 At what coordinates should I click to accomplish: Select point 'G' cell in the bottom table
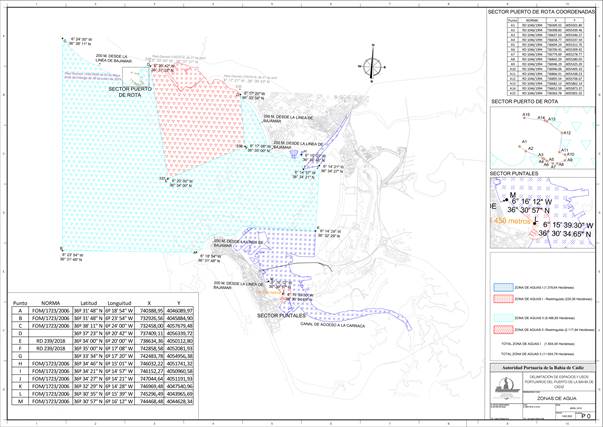(20, 356)
